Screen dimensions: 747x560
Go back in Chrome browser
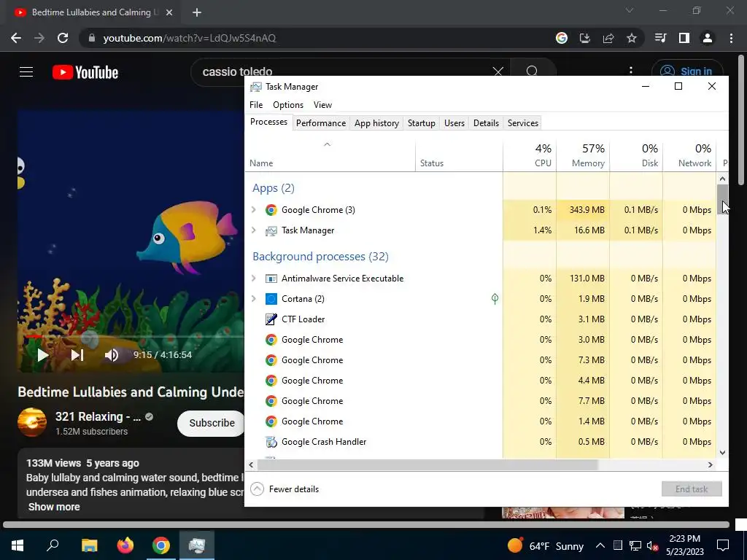[x=16, y=38]
